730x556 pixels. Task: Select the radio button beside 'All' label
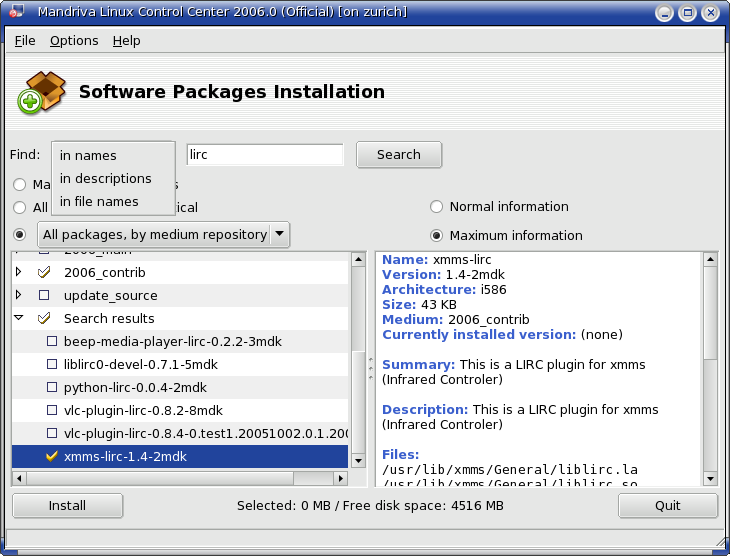click(x=20, y=208)
